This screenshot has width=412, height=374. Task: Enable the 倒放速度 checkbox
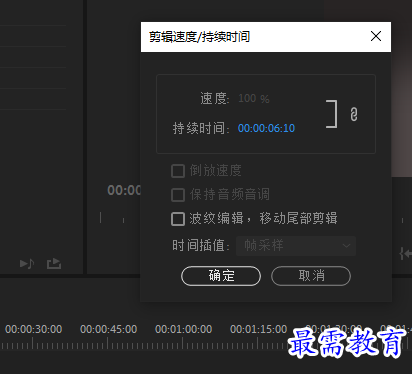(178, 171)
